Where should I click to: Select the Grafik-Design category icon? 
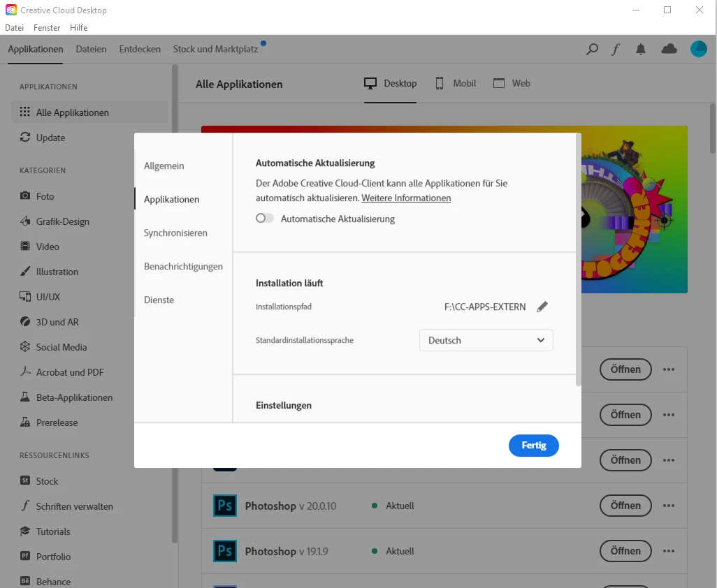coord(25,221)
